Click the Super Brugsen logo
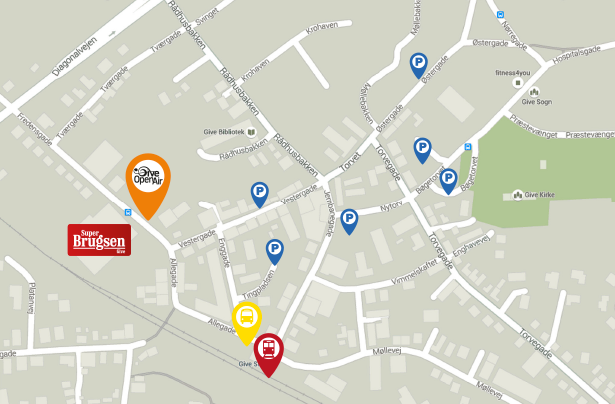Viewport: 615px width, 404px height. (x=99, y=240)
